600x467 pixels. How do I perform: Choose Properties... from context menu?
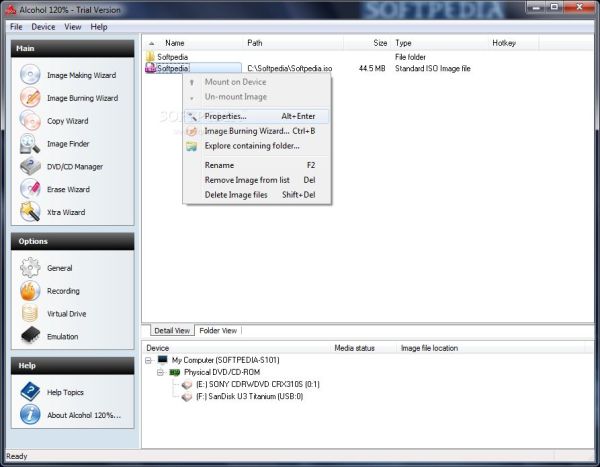point(256,116)
